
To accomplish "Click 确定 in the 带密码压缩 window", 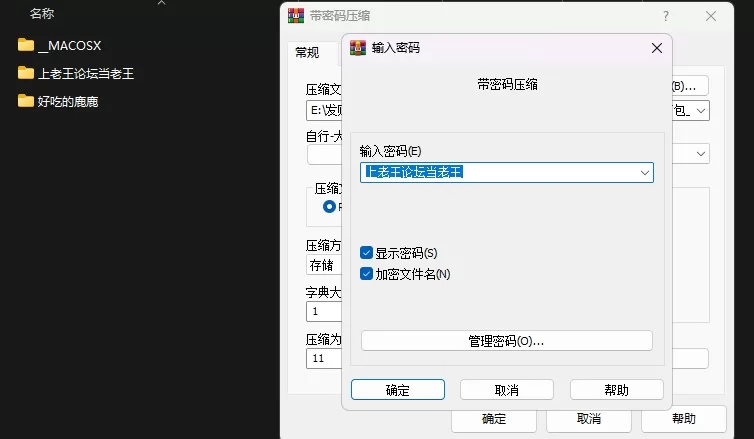I will click(494, 419).
